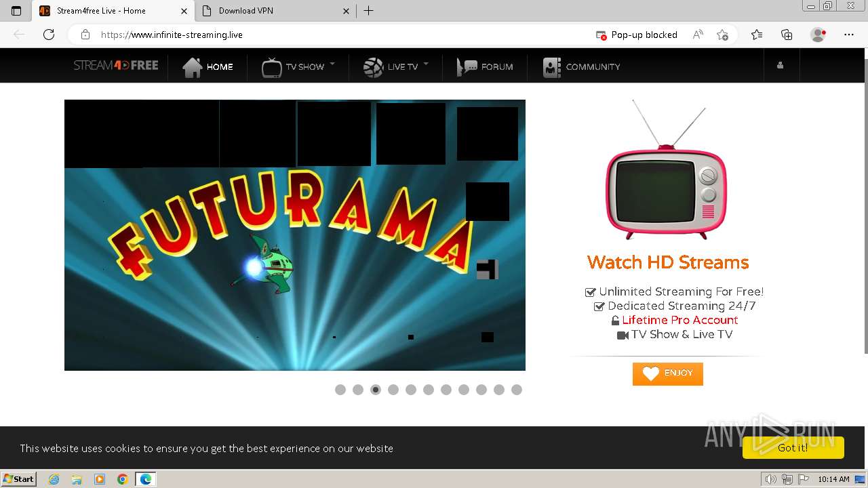Select the tenth slideshow dot
The height and width of the screenshot is (488, 868).
(x=499, y=390)
